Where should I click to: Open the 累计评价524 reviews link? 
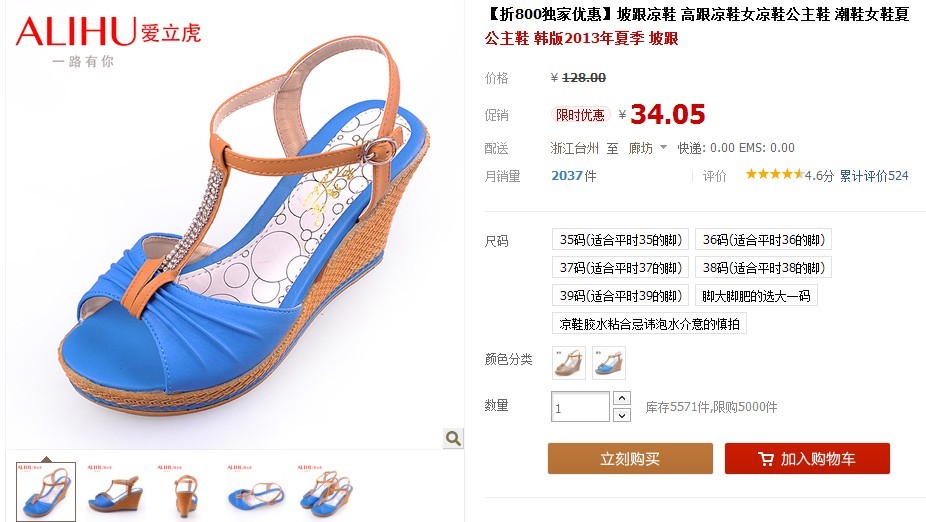click(x=873, y=175)
